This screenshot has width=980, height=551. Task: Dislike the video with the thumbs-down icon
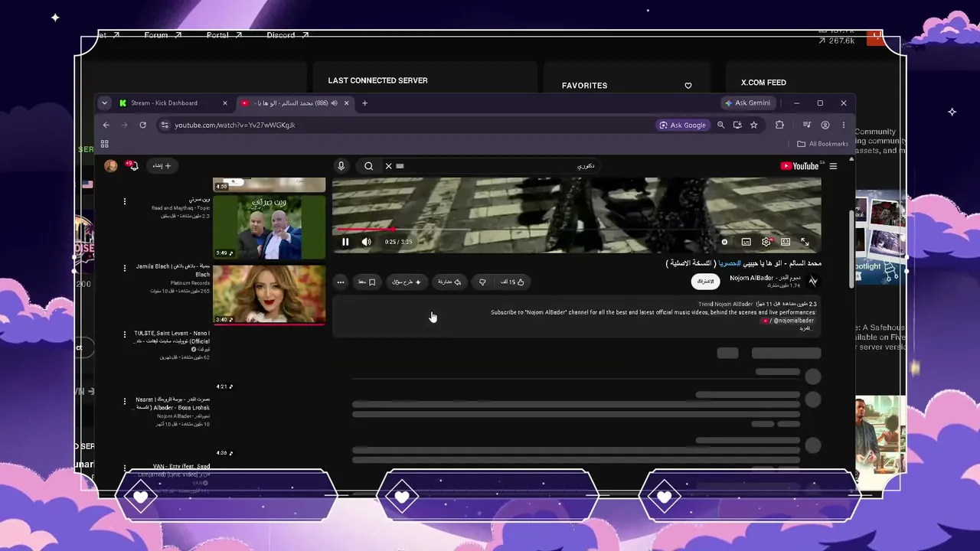click(x=482, y=282)
